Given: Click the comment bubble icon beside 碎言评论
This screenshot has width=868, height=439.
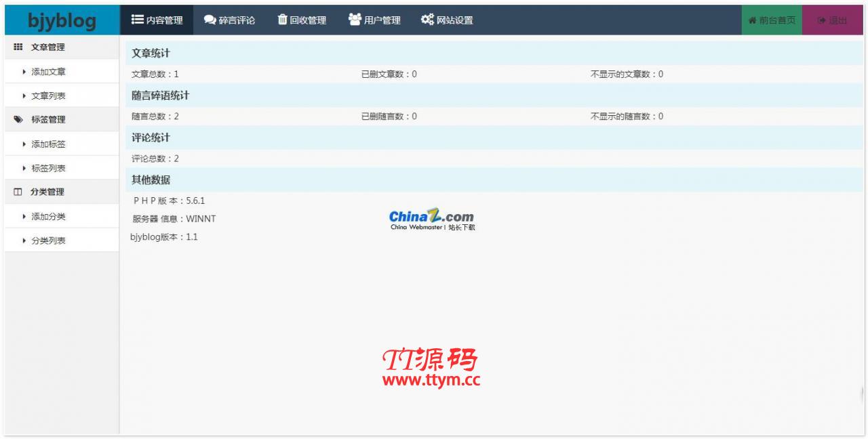Looking at the screenshot, I should [210, 20].
